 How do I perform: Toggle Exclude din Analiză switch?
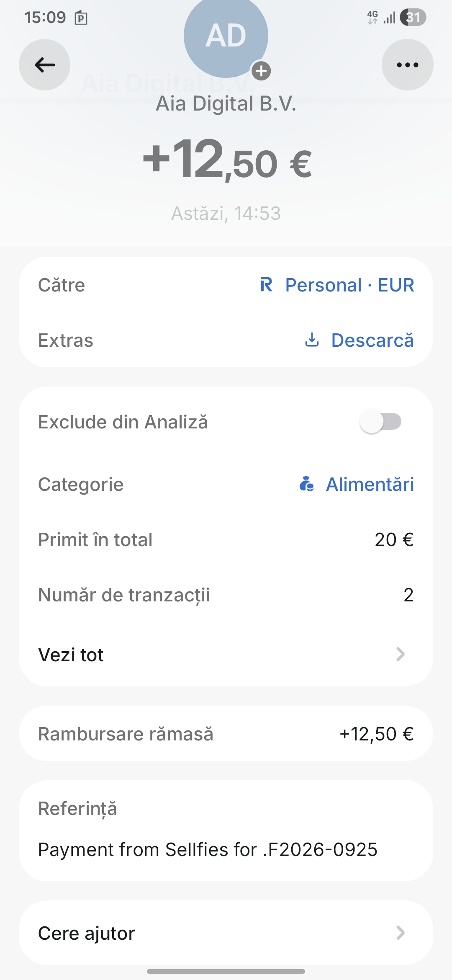(380, 422)
